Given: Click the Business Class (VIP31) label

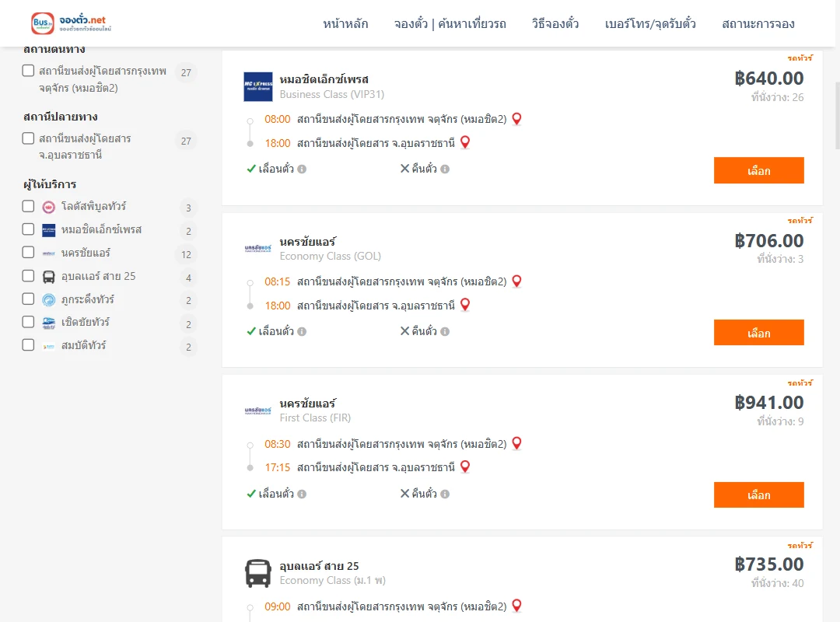Looking at the screenshot, I should (x=332, y=94).
